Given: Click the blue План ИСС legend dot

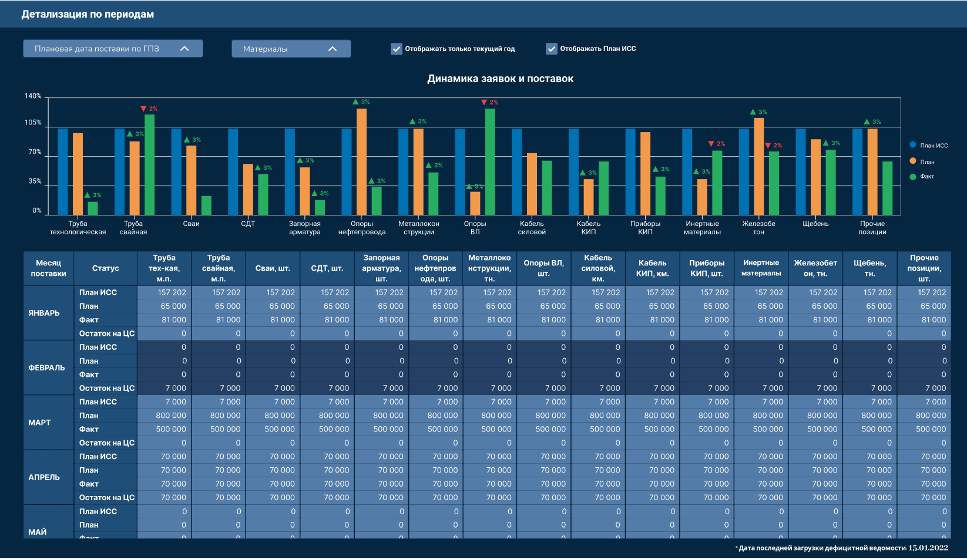Looking at the screenshot, I should click(912, 144).
